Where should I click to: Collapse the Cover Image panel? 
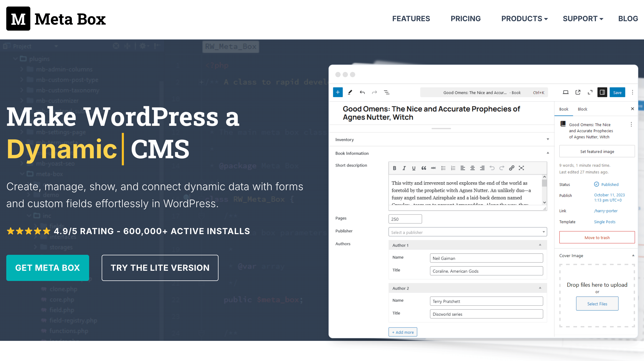pos(633,256)
